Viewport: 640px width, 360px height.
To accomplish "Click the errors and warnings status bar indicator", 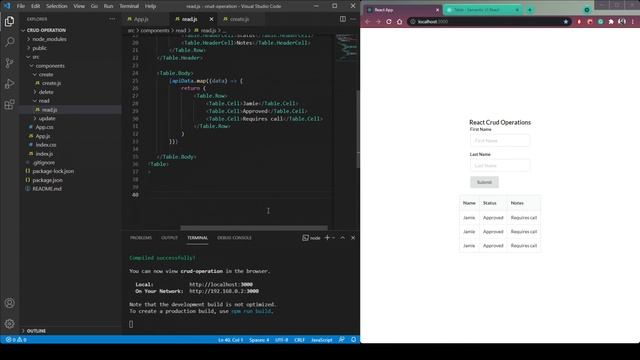I will tap(16, 340).
